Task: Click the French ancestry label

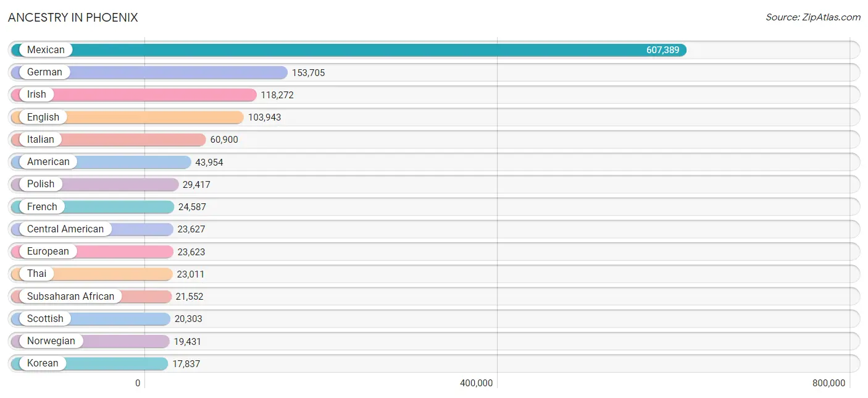Action: [42, 206]
